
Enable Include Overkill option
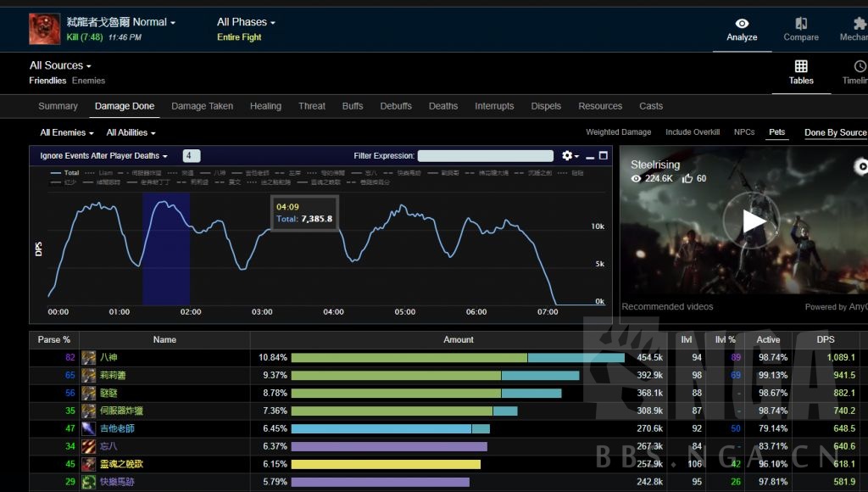(692, 132)
